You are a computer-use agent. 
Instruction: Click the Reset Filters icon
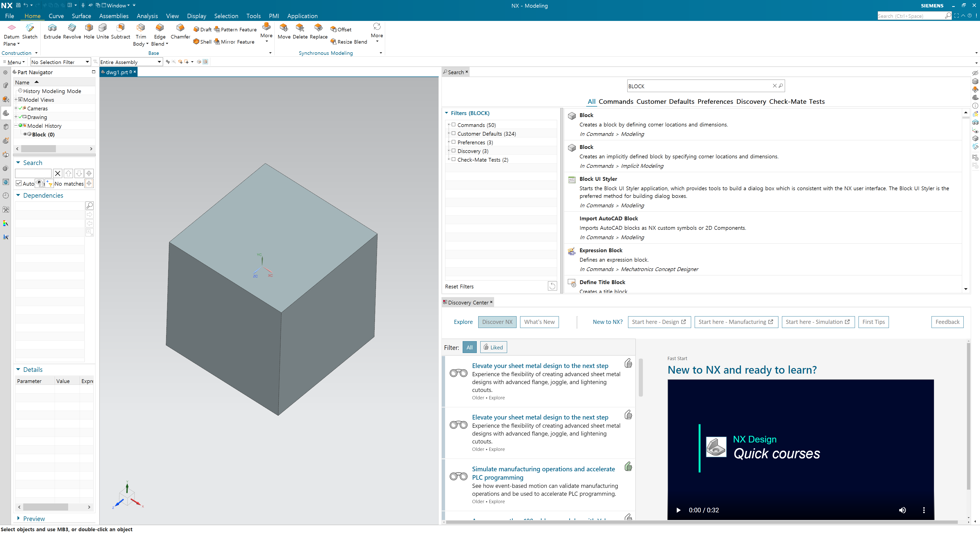click(x=552, y=286)
